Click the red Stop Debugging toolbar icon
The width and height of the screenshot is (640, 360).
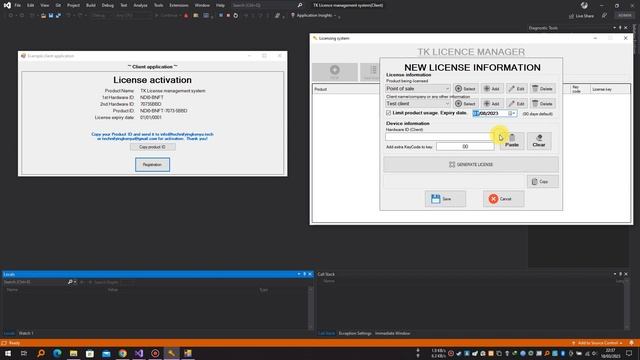228,16
